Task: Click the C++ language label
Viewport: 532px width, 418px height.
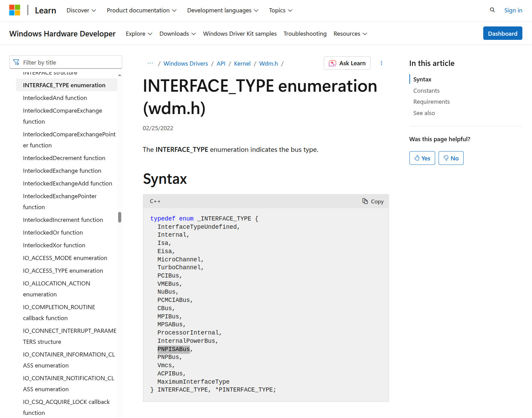Action: click(x=155, y=201)
